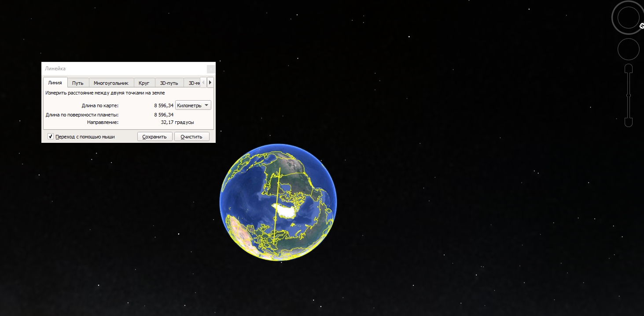The height and width of the screenshot is (316, 644).
Task: Switch to the Путь tab
Action: point(78,83)
